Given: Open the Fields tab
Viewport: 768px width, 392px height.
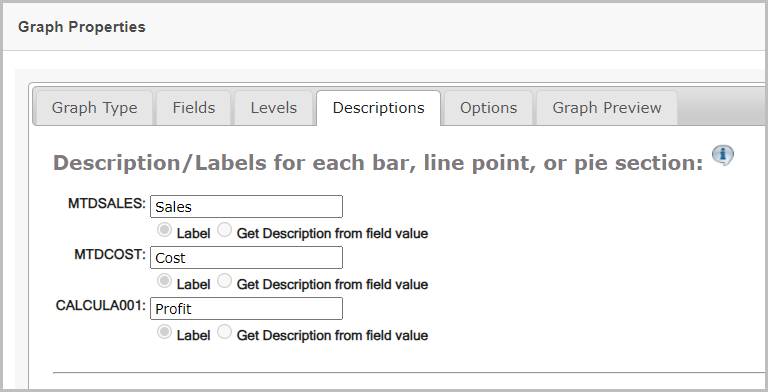Looking at the screenshot, I should coord(193,108).
